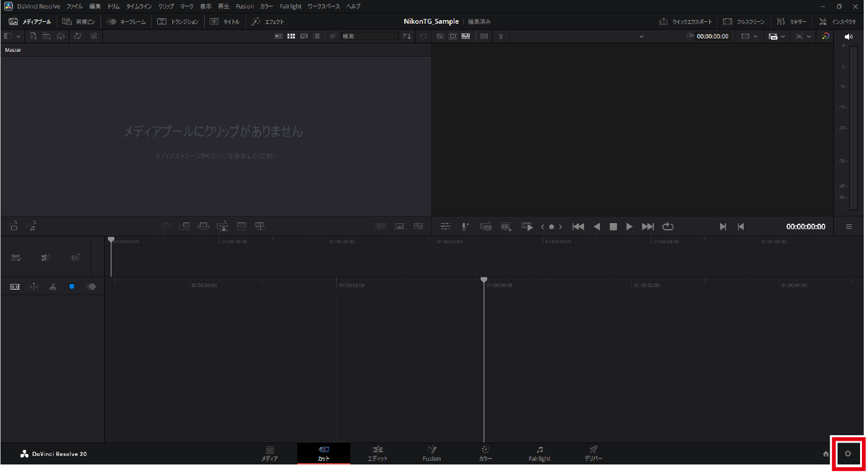Open the Transitions panel button
This screenshot has width=868, height=473.
(178, 22)
